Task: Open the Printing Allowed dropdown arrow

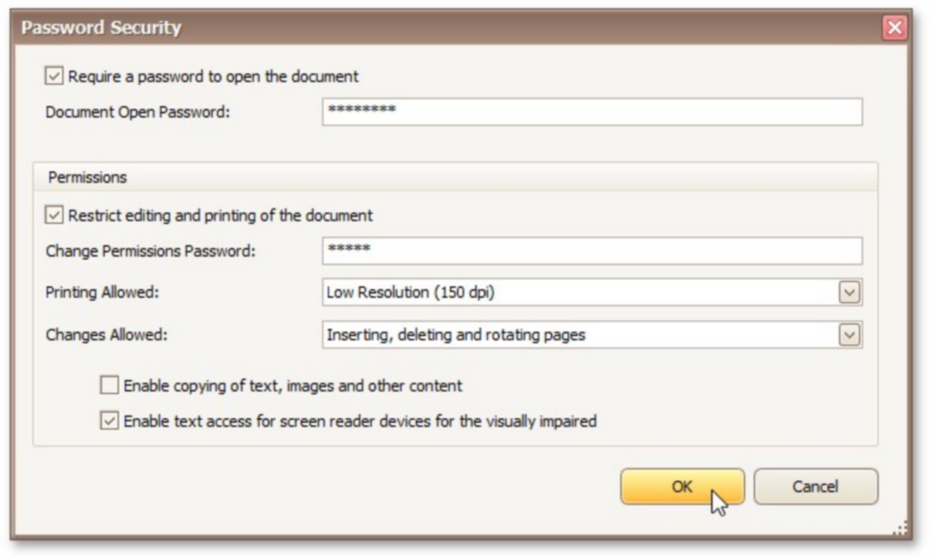Action: 849,292
